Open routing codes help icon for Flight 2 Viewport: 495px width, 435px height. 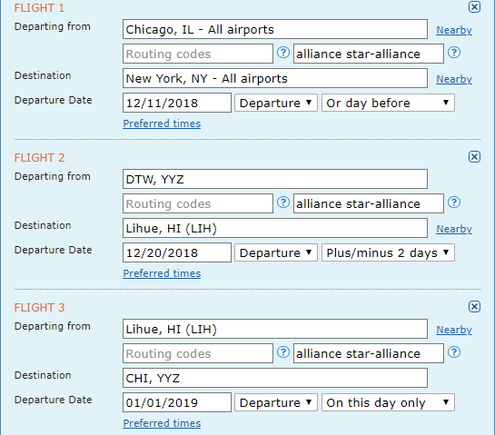283,202
